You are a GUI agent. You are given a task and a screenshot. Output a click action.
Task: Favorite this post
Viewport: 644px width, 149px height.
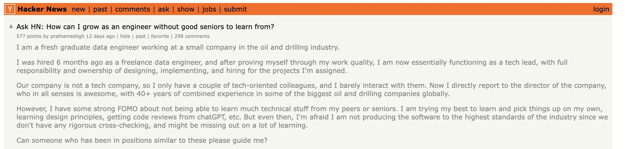click(x=160, y=36)
